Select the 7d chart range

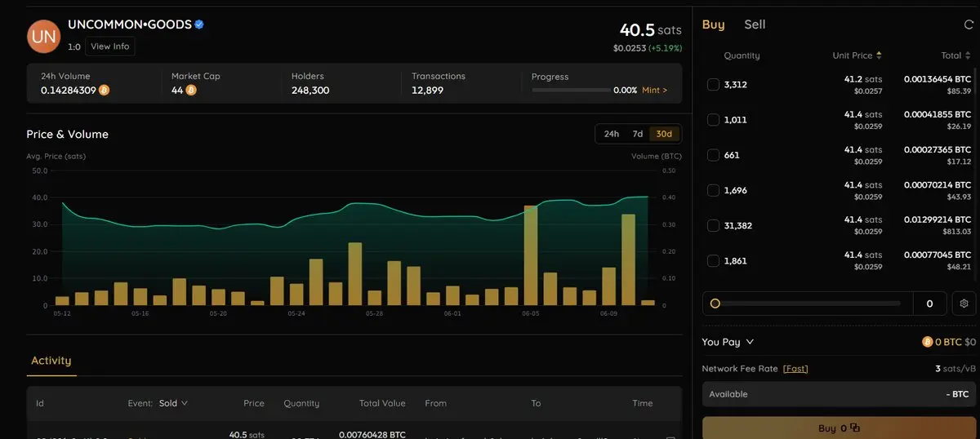coord(638,134)
